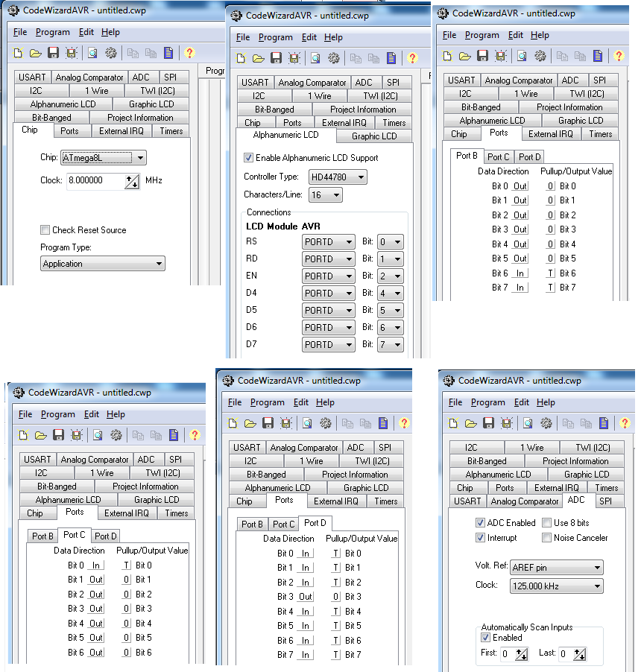Toggle Port B Bit 0 output value 0
The width and height of the screenshot is (644, 672).
point(550,186)
